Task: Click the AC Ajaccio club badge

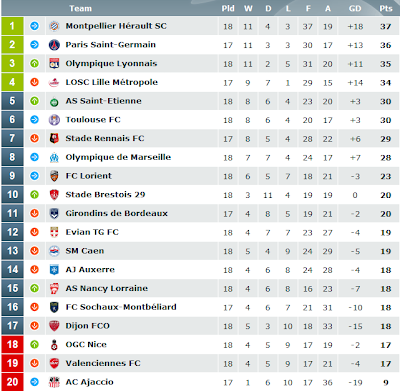Action: 54,382
